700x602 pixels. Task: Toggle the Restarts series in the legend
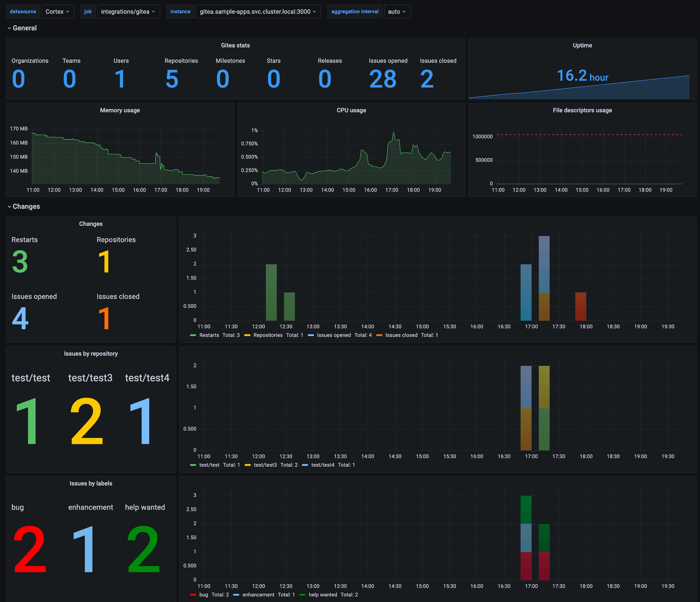(210, 335)
